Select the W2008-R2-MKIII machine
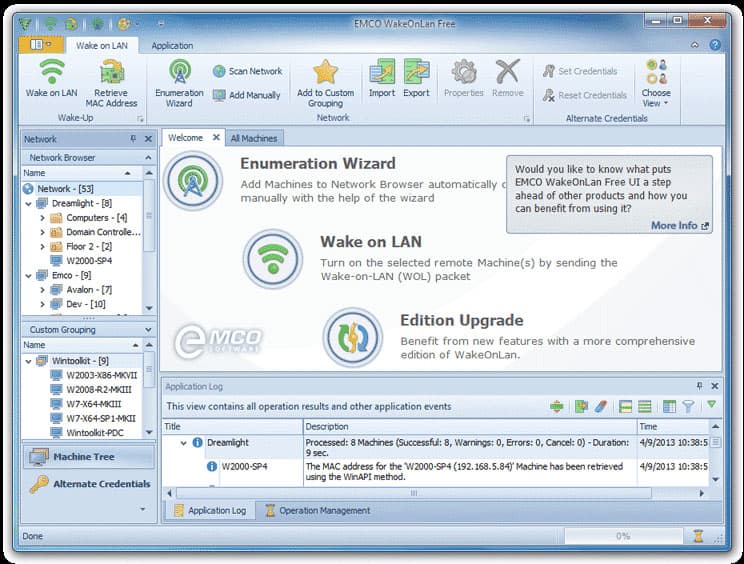 tap(99, 389)
